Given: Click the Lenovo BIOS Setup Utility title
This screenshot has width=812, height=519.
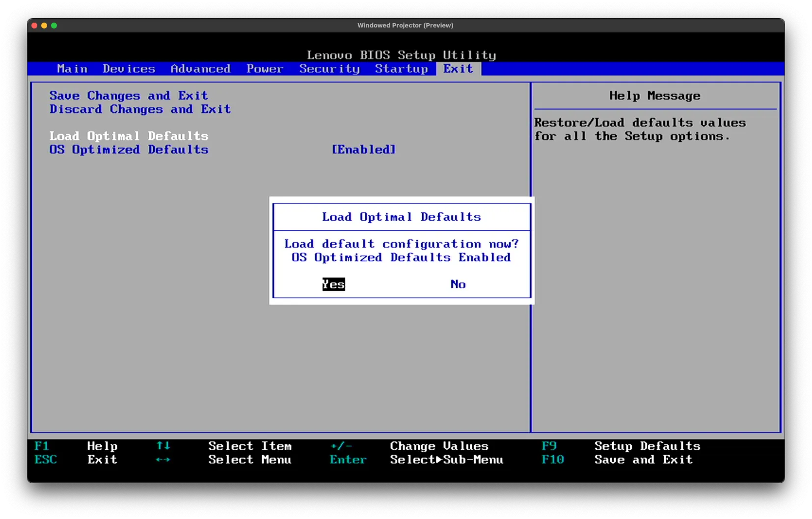Looking at the screenshot, I should (x=401, y=55).
